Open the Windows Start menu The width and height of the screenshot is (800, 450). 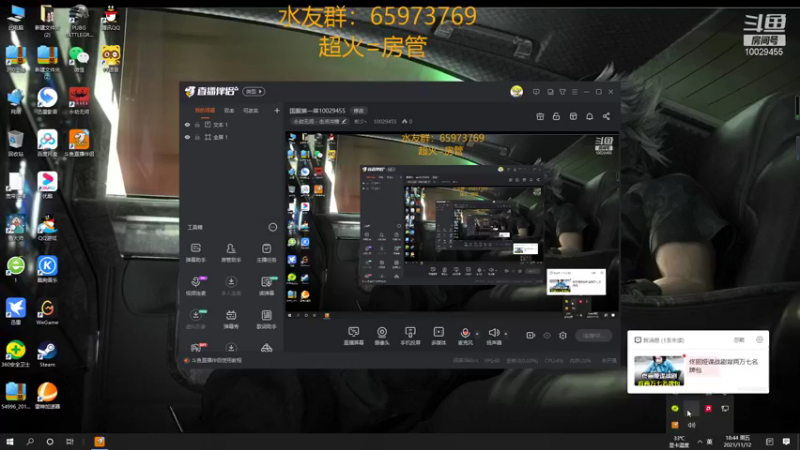[10, 442]
